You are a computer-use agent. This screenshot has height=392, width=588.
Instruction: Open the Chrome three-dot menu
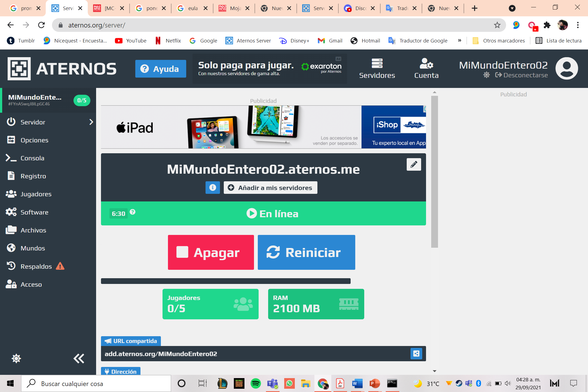[x=578, y=25]
